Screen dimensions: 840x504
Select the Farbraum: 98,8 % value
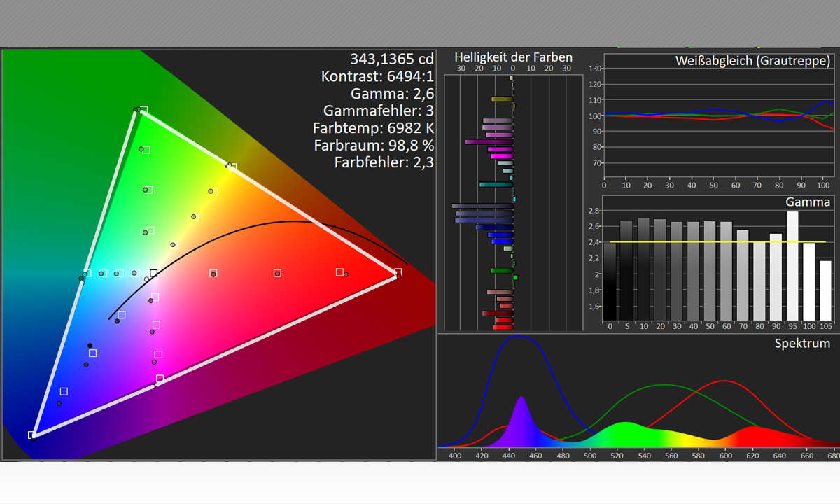tap(374, 146)
